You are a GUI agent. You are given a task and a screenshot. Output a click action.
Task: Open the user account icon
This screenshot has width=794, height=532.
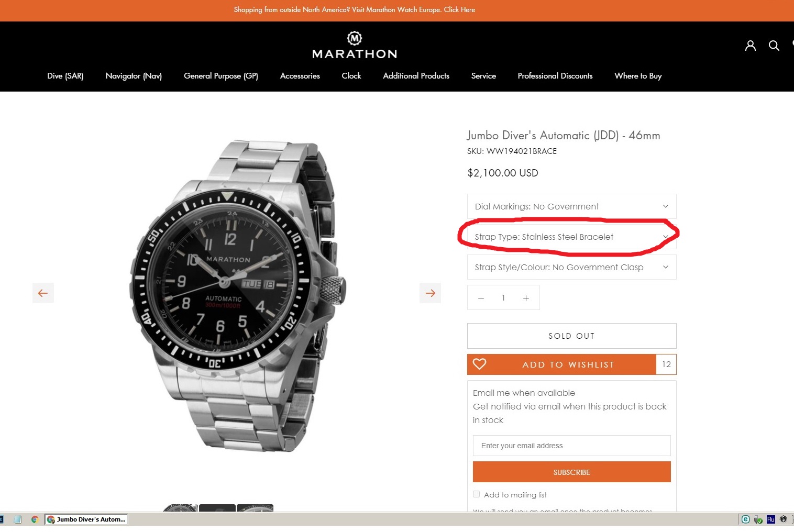point(750,46)
